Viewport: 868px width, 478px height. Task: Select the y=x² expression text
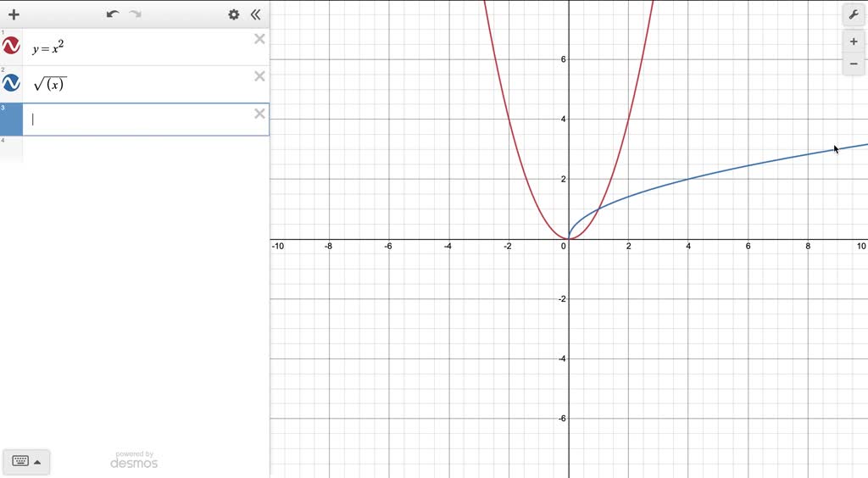tap(48, 48)
